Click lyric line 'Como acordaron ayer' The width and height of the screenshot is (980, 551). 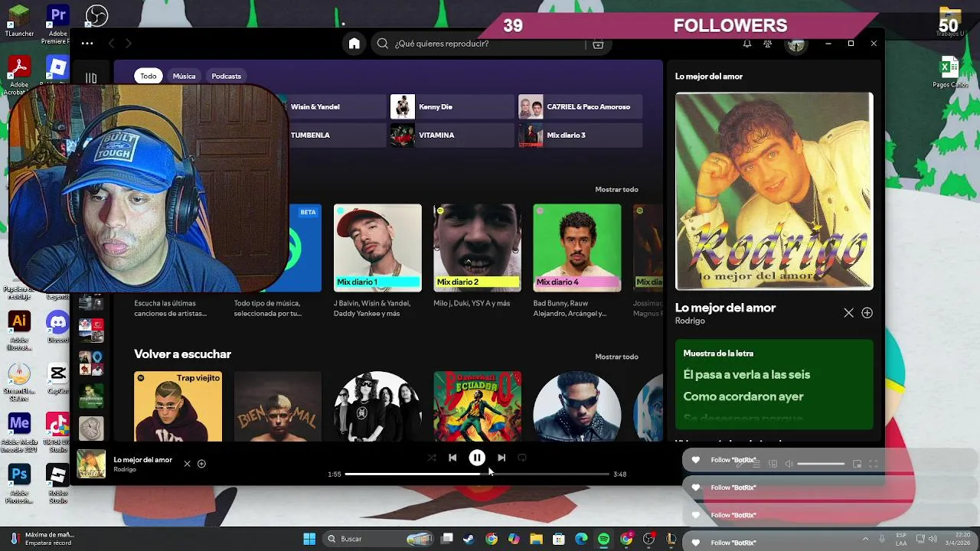743,396
